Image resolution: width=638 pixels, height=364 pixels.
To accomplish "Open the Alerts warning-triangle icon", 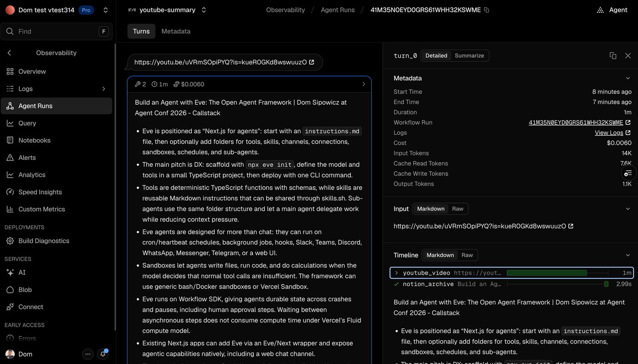I will pyautogui.click(x=10, y=158).
